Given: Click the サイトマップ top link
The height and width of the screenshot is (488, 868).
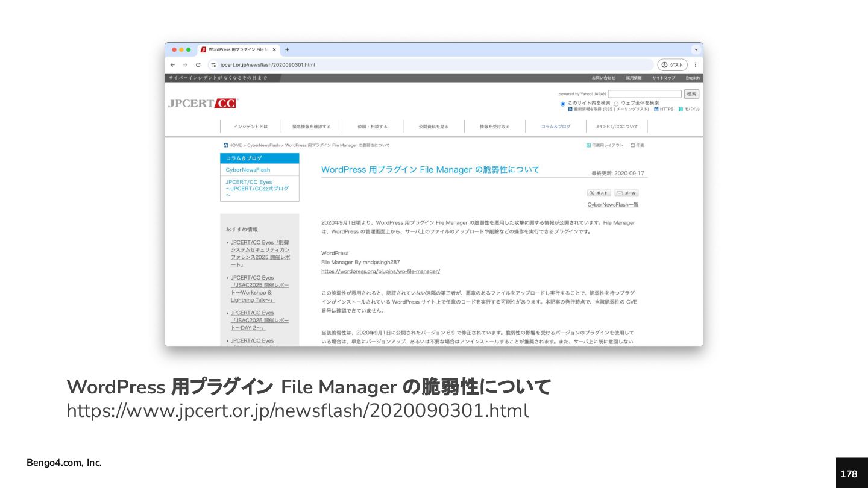Looking at the screenshot, I should [x=664, y=78].
